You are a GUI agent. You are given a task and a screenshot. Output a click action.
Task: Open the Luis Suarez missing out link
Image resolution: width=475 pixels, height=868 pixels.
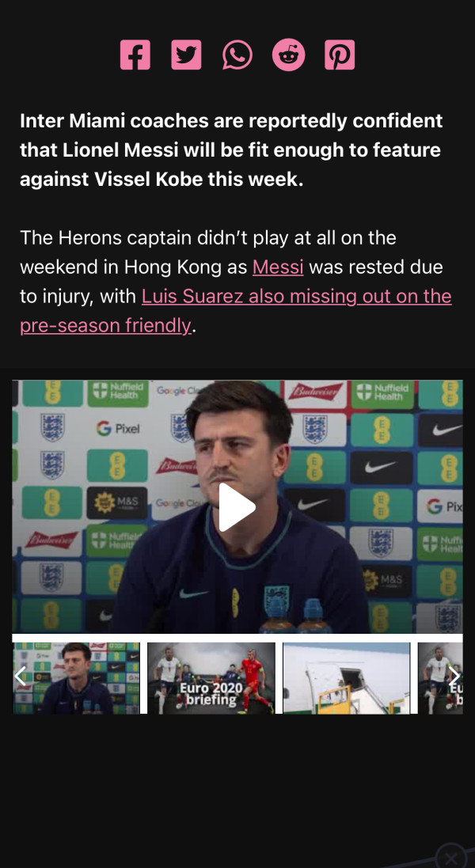[x=297, y=296]
